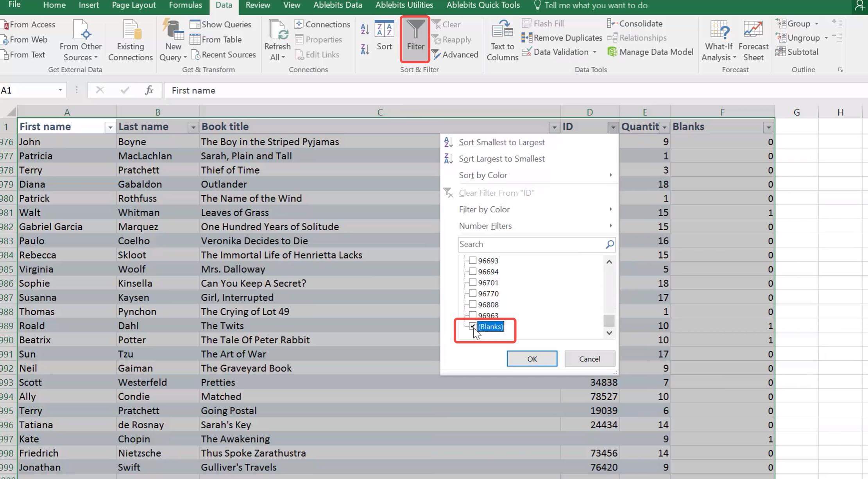Click Refresh All icon
868x479 pixels.
[277, 30]
